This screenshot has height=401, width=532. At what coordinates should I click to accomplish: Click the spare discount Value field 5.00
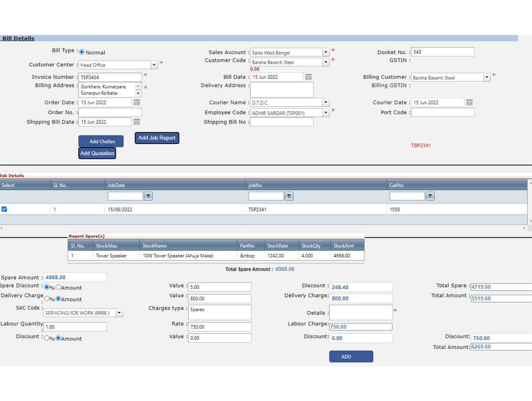click(220, 287)
